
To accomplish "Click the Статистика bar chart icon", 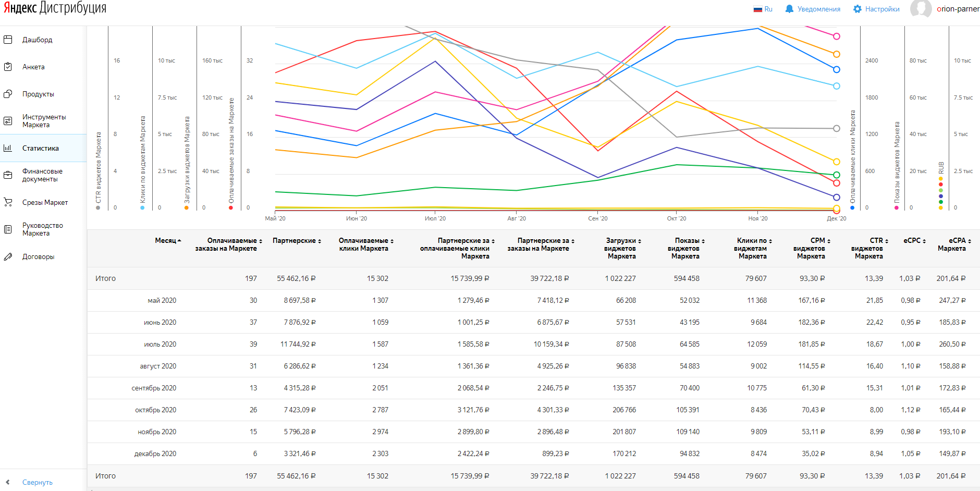I will coord(8,148).
